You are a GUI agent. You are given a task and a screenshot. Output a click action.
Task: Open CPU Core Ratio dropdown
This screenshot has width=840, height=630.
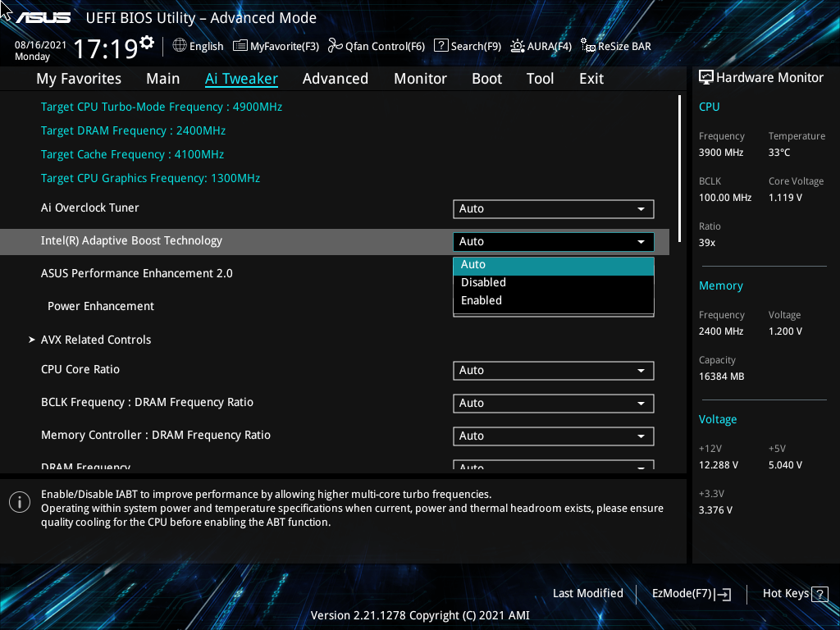point(554,371)
